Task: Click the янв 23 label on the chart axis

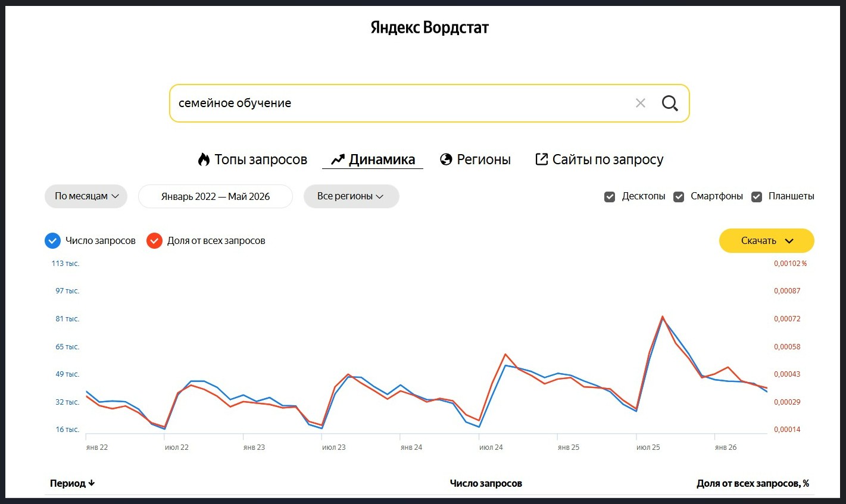Action: click(254, 447)
